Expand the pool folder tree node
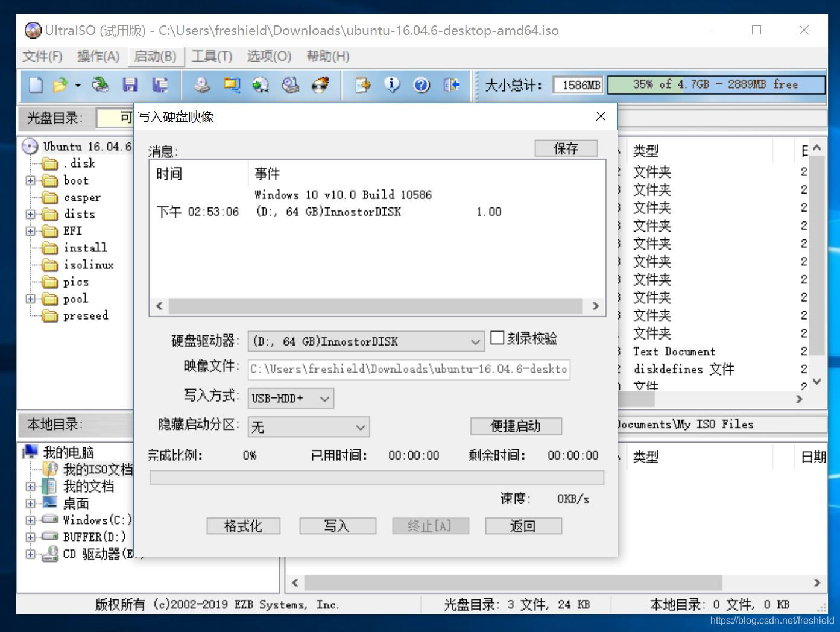Screen dimensions: 840x632 pos(30,299)
